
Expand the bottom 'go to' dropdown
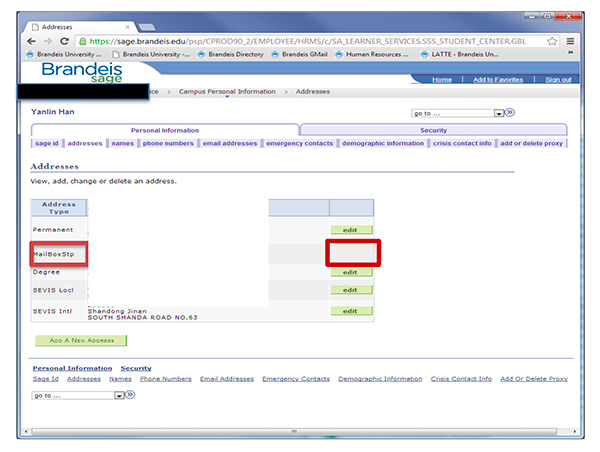click(119, 395)
